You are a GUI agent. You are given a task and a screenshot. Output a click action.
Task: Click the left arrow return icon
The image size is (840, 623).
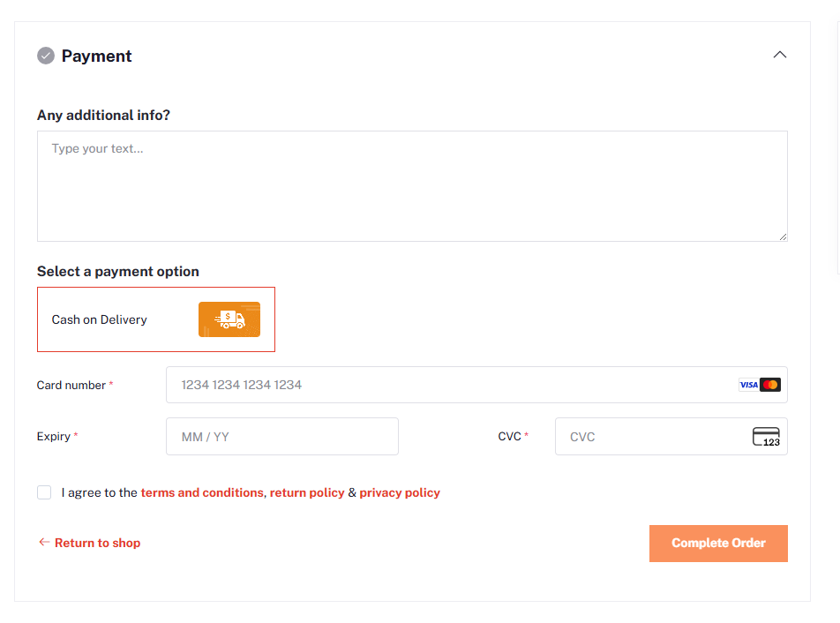pyautogui.click(x=43, y=543)
